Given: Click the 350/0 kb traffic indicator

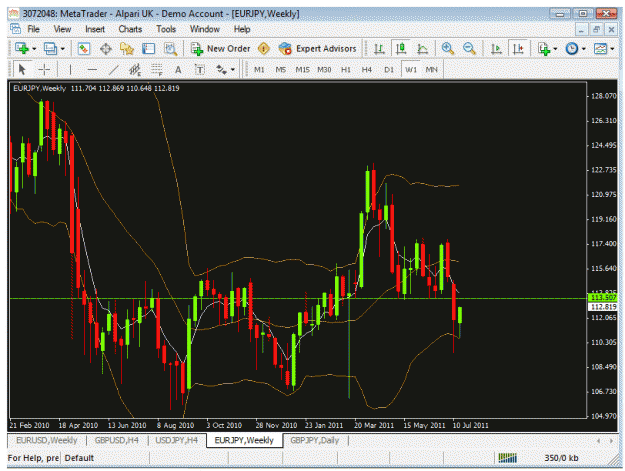Looking at the screenshot, I should pyautogui.click(x=561, y=458).
